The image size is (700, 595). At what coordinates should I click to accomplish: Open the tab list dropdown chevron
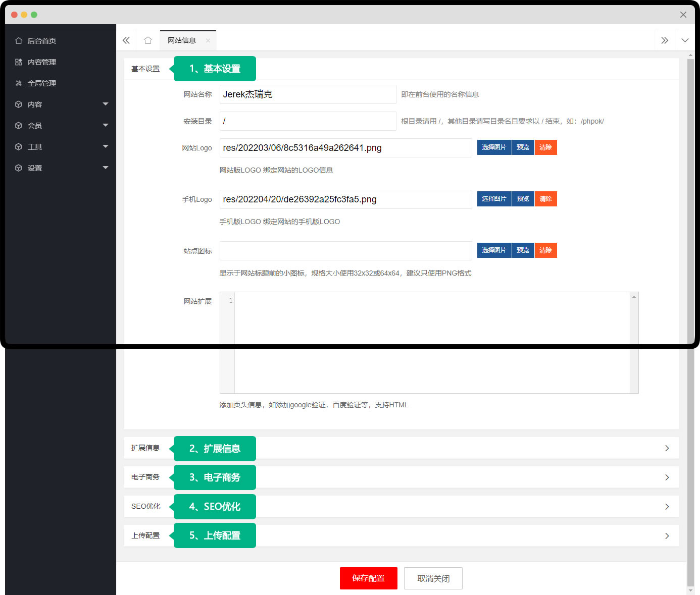pos(685,40)
